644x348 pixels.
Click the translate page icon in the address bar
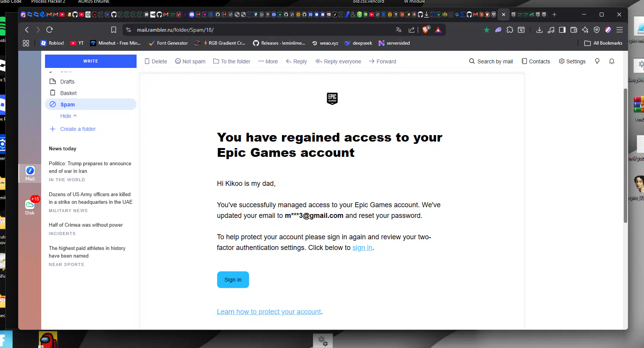(x=399, y=30)
